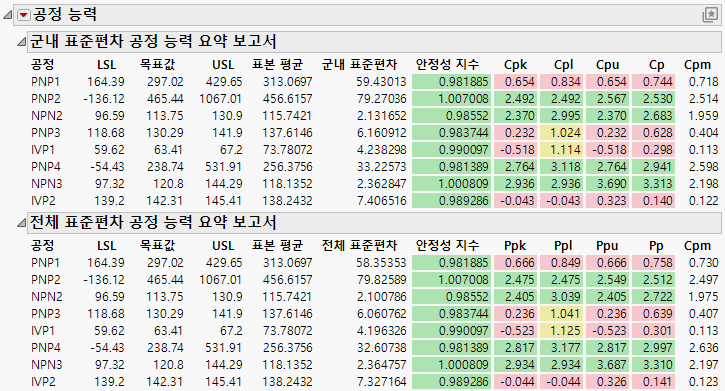
Task: Collapse 전체 표준편차 공정 능력 요약 보고서
Action: tap(21, 223)
